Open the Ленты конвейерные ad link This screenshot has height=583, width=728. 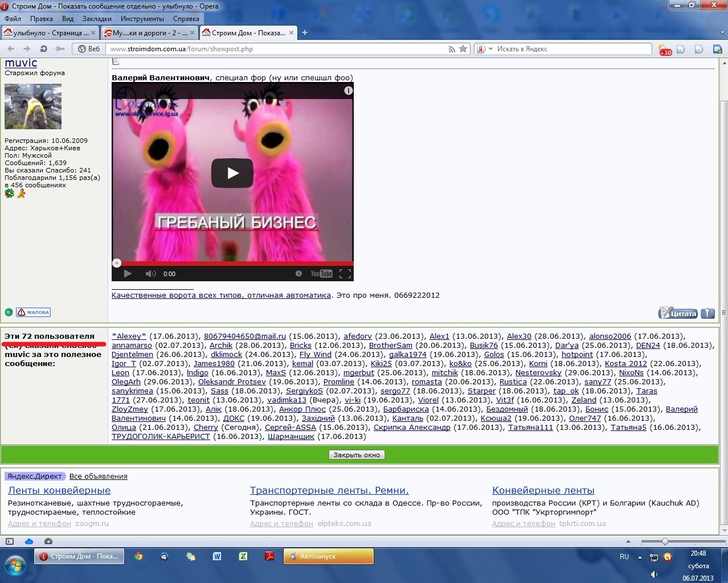[59, 491]
